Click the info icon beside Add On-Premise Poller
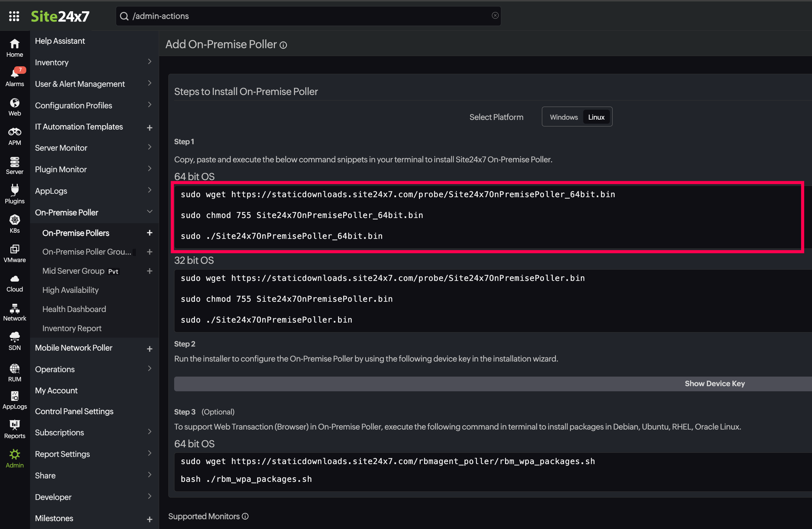This screenshot has height=529, width=812. [283, 45]
